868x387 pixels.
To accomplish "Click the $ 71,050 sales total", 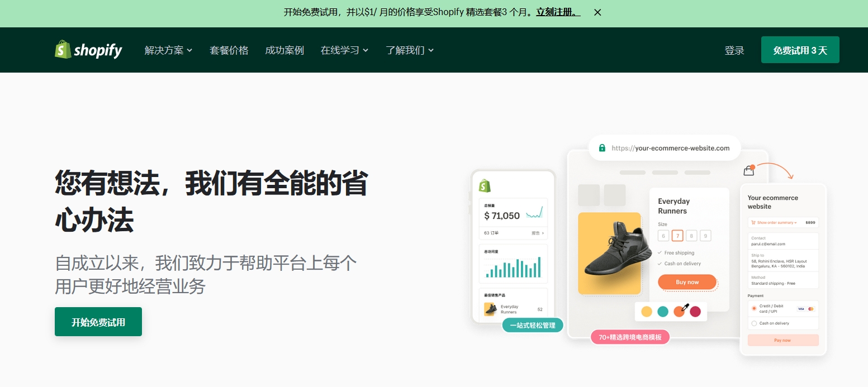I will (x=502, y=216).
